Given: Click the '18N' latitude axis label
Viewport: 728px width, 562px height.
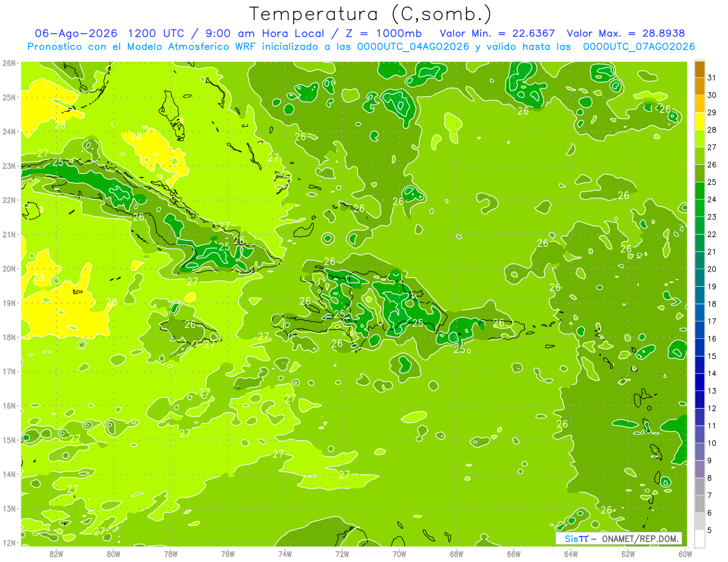Looking at the screenshot, I should tap(8, 337).
